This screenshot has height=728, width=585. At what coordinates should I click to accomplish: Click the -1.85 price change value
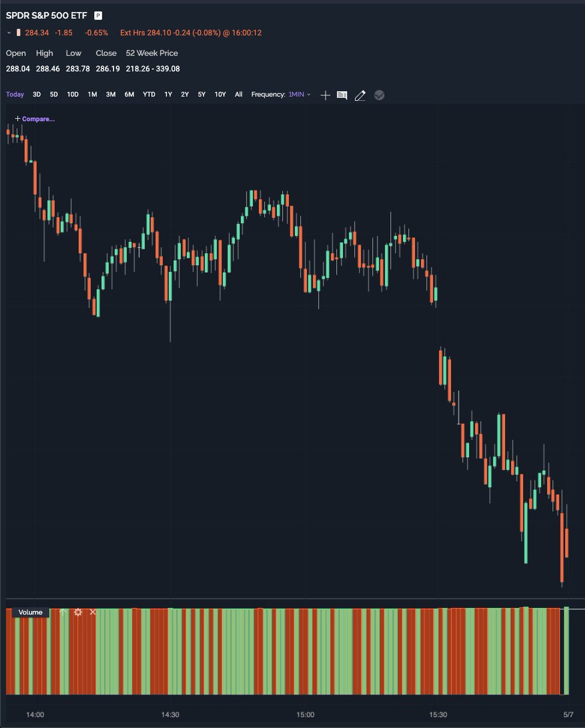pos(63,33)
